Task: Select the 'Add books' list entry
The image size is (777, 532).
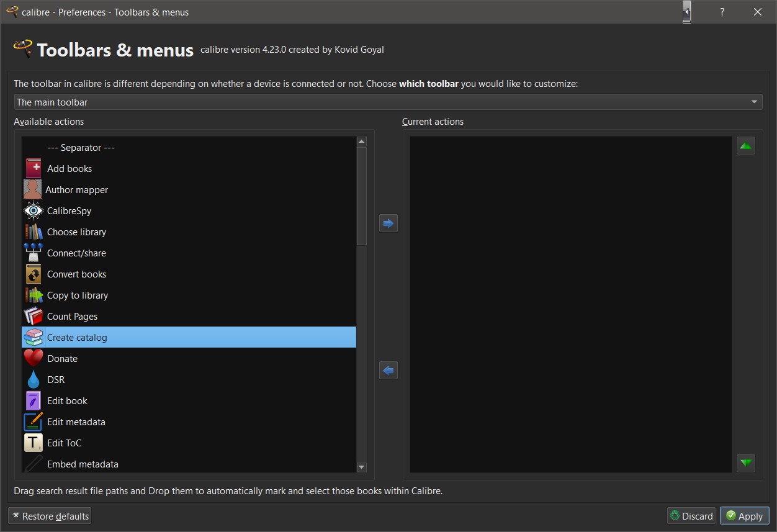Action: point(189,168)
